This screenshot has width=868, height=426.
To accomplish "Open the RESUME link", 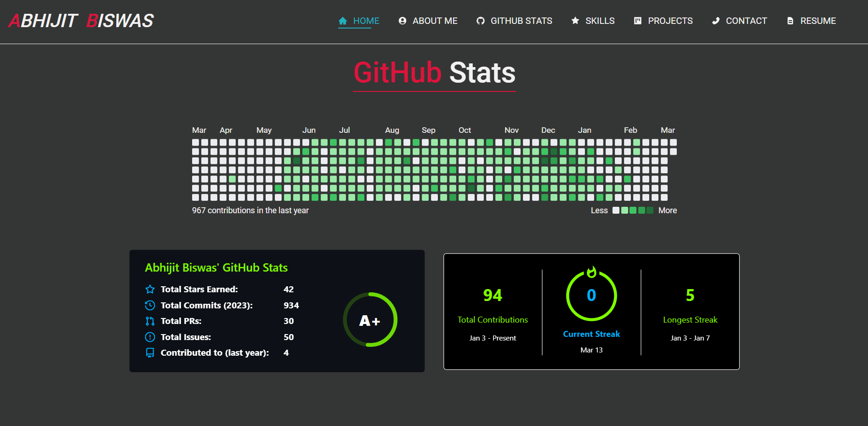I will (x=818, y=21).
